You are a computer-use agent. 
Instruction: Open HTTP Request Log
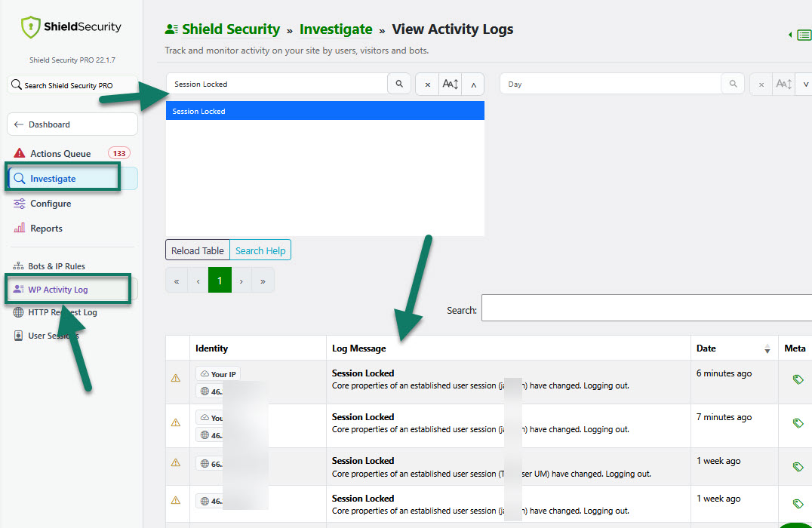click(x=62, y=312)
